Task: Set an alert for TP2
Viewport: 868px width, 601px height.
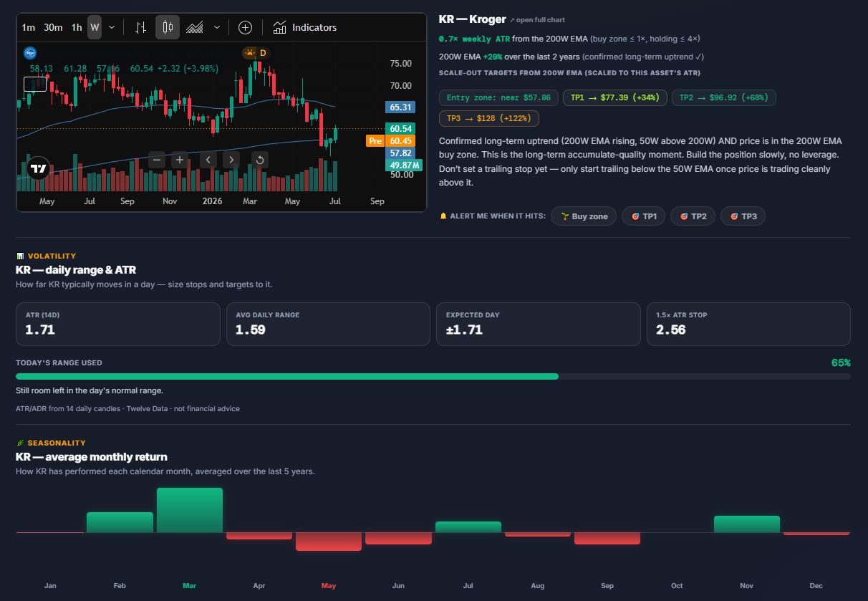Action: pyautogui.click(x=693, y=216)
